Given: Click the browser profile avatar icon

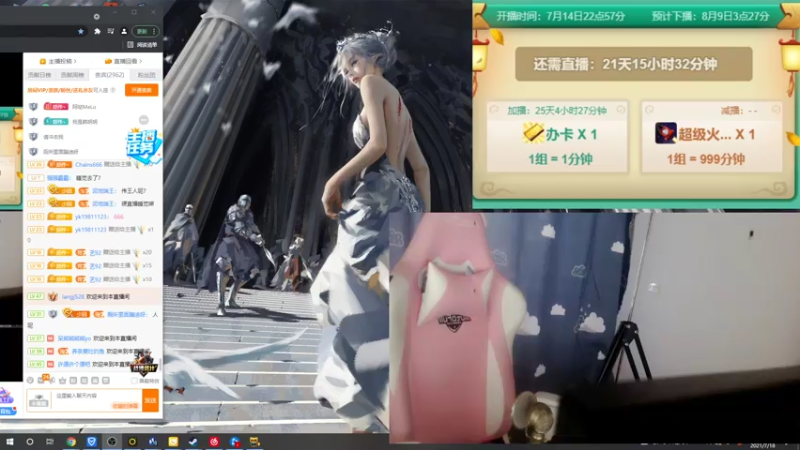Looking at the screenshot, I should tap(124, 31).
